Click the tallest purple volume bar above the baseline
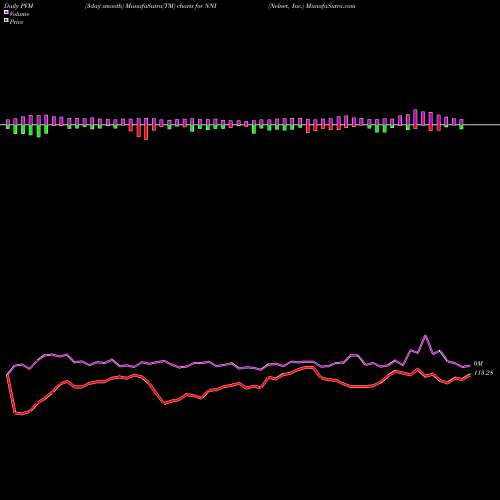 pos(415,117)
